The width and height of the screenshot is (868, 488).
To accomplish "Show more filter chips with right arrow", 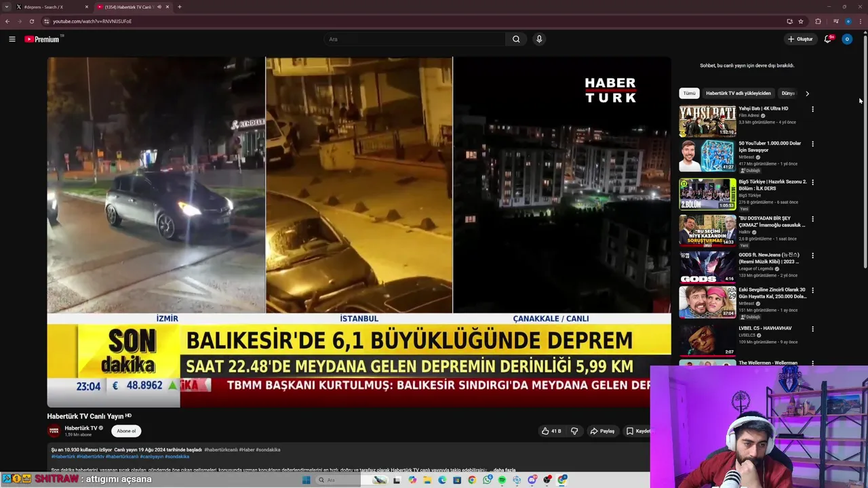I will (807, 94).
